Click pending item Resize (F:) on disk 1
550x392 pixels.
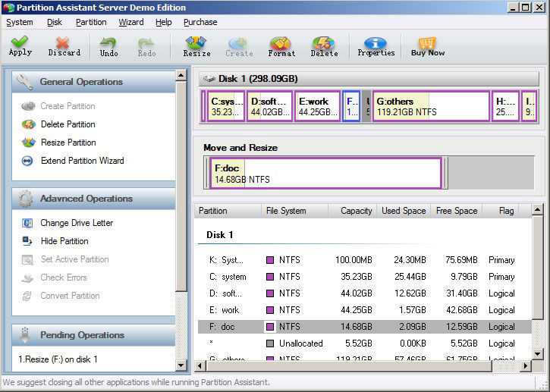(58, 359)
